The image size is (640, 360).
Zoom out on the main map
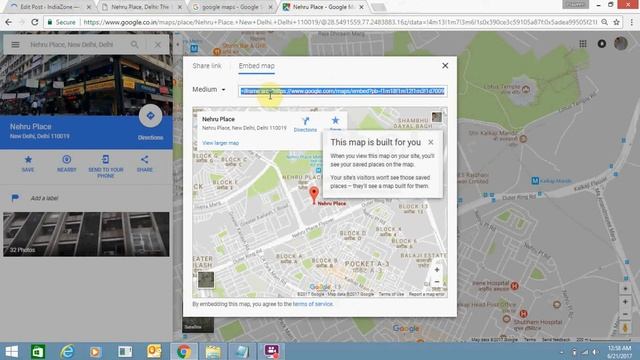pyautogui.click(x=625, y=314)
